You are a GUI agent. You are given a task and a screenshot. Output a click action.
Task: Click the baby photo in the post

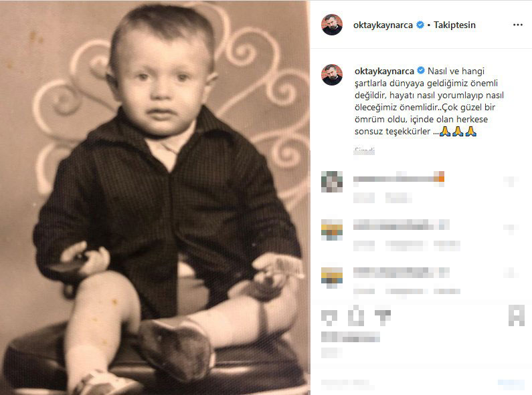click(155, 198)
